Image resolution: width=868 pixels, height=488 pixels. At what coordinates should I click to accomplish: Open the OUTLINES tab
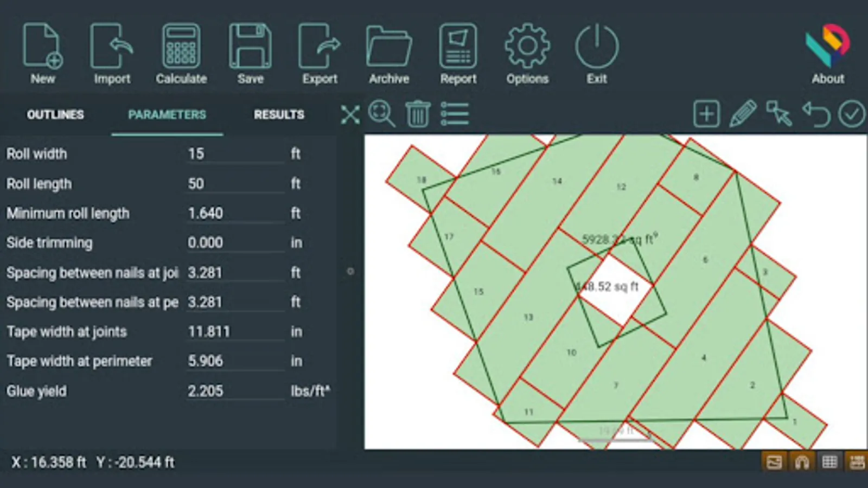pos(55,114)
